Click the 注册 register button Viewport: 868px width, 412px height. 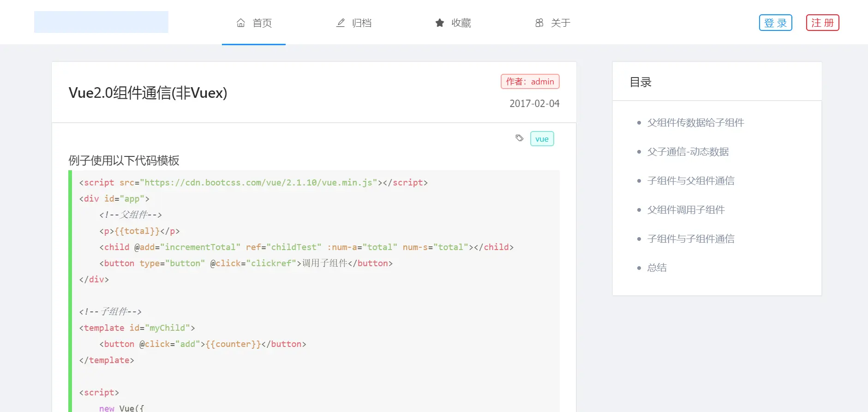[x=823, y=23]
